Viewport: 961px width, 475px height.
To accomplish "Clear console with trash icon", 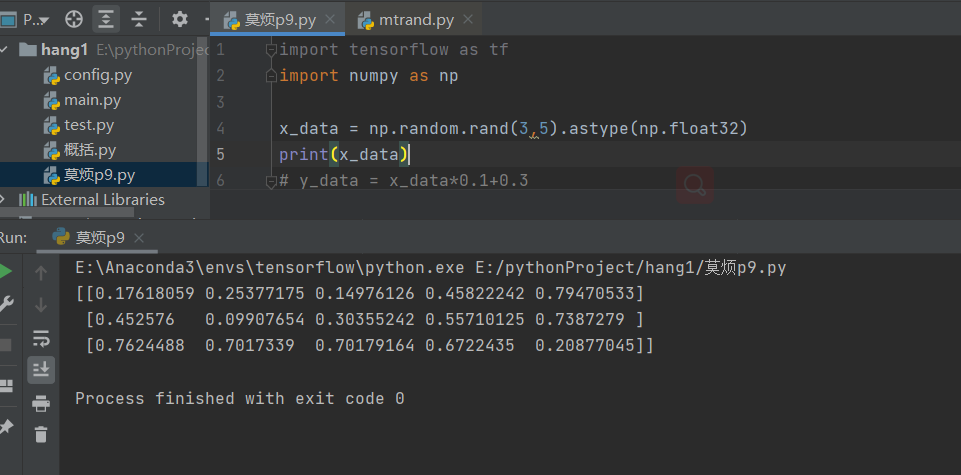I will (41, 435).
